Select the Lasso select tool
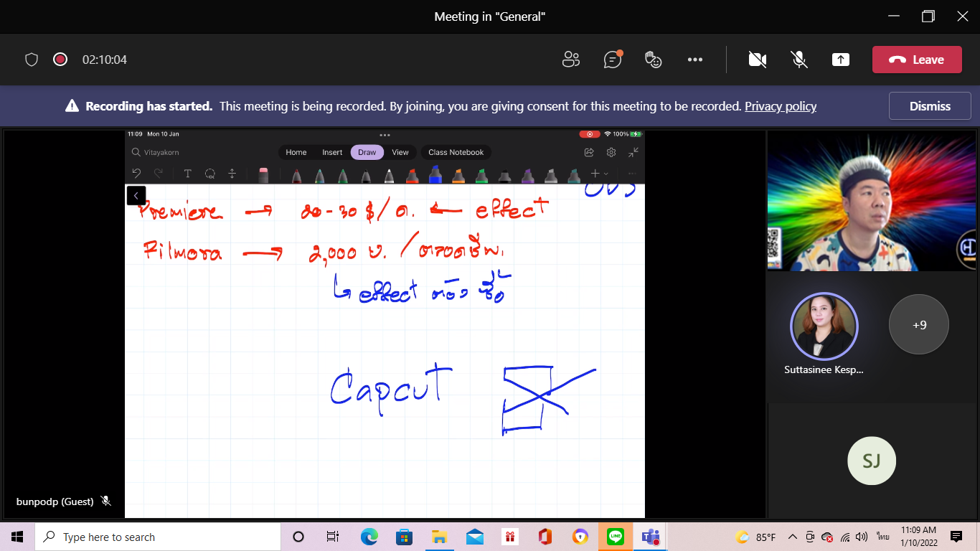The width and height of the screenshot is (980, 551). pyautogui.click(x=209, y=174)
